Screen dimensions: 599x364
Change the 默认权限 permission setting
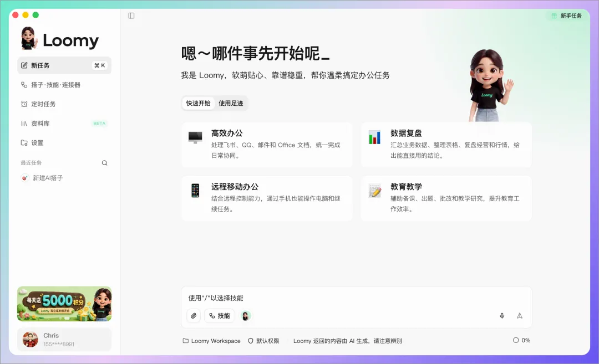point(263,341)
